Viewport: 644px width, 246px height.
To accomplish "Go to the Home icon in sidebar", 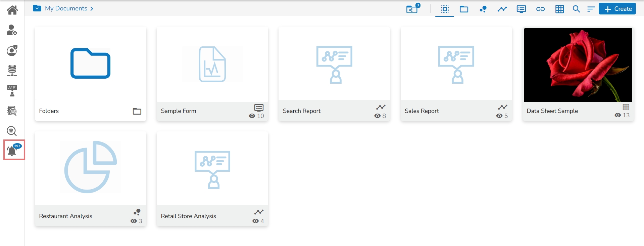I will tap(12, 10).
